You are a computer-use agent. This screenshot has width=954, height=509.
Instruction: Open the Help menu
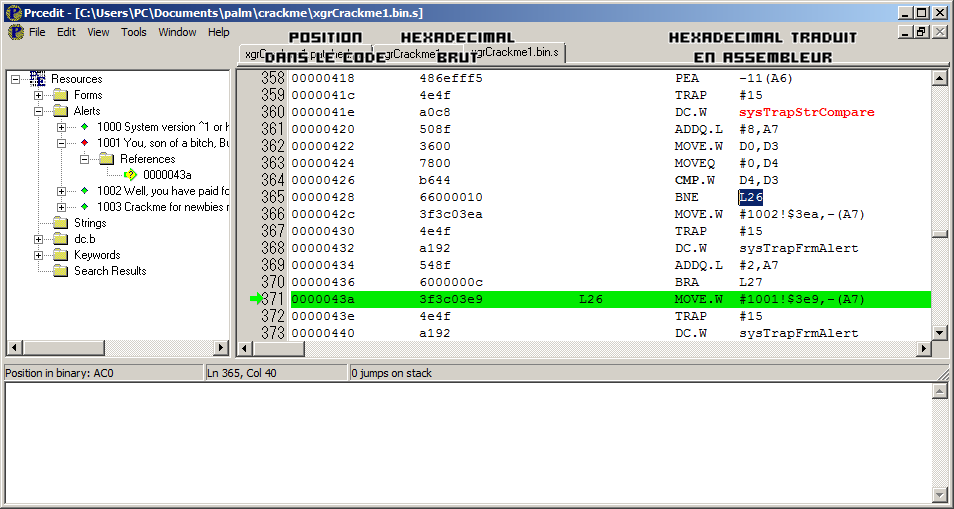tap(218, 32)
